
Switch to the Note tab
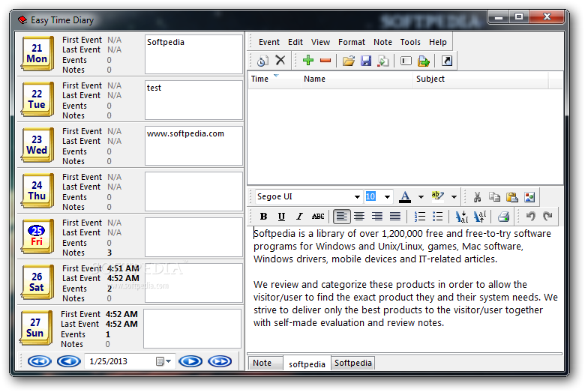265,363
